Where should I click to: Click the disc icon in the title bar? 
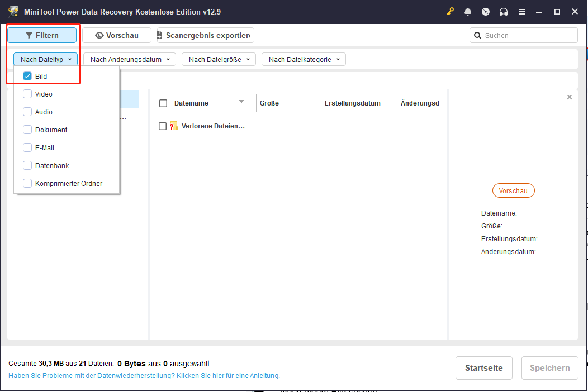coord(486,12)
